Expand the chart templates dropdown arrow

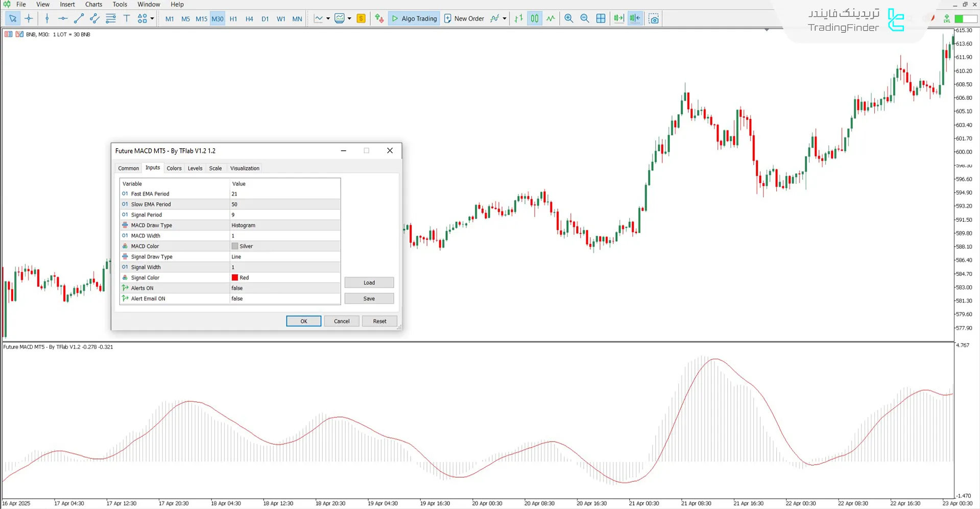click(x=349, y=18)
